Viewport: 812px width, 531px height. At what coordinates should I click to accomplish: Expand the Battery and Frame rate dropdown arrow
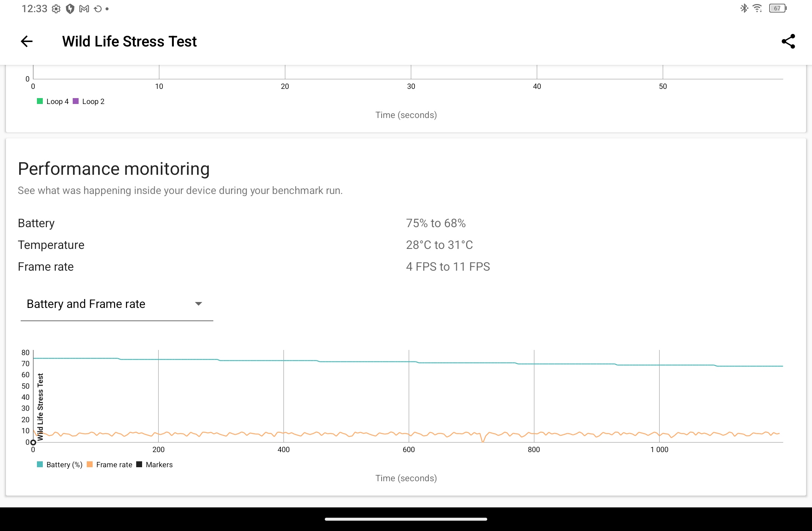pos(199,304)
